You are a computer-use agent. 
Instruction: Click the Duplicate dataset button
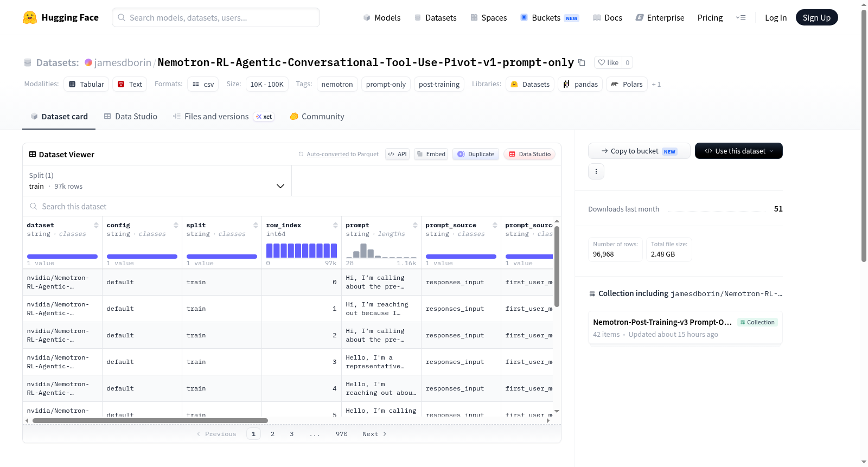(476, 154)
